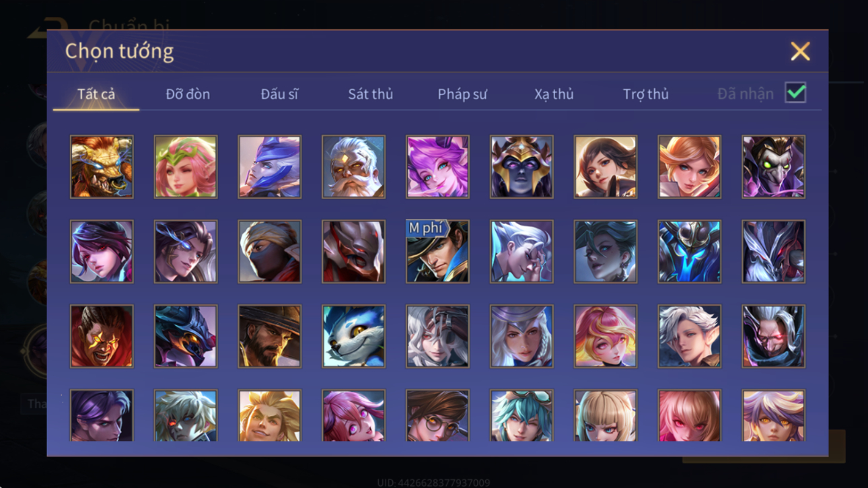
Task: Open the 'Đấu sĩ' tab
Action: point(279,94)
